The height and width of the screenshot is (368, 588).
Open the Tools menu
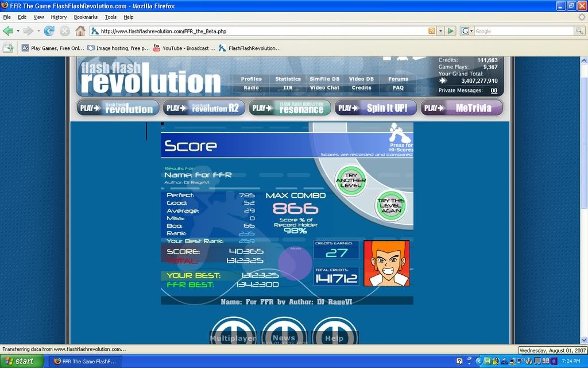click(110, 17)
